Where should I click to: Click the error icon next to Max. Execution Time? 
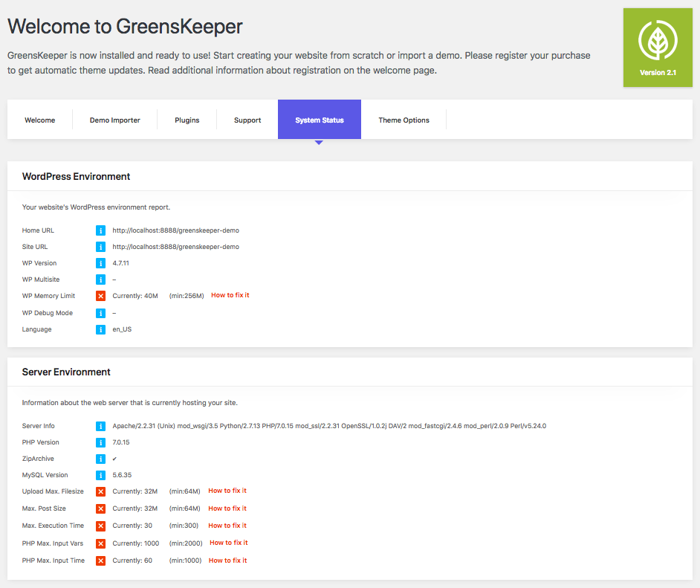click(x=100, y=526)
